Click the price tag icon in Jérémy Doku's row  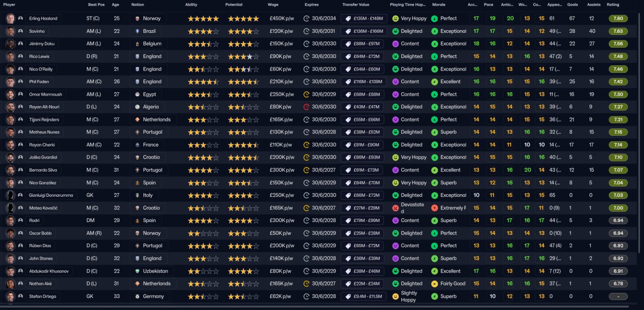(x=347, y=44)
